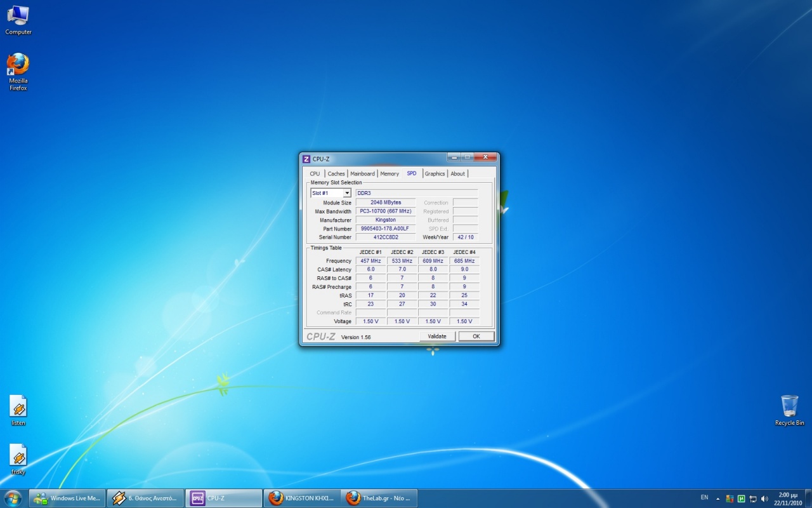The width and height of the screenshot is (812, 508).
Task: Click the CPU-Z title bar logo icon
Action: (x=306, y=159)
